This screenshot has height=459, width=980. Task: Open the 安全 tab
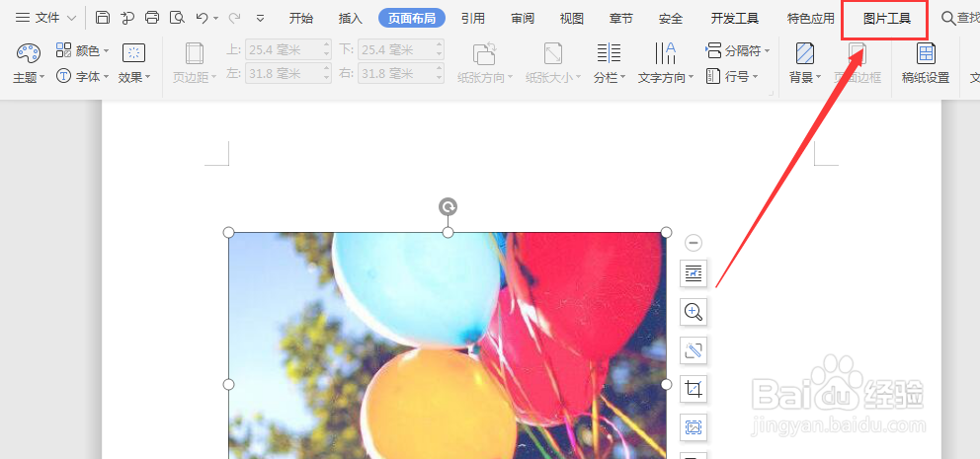671,18
